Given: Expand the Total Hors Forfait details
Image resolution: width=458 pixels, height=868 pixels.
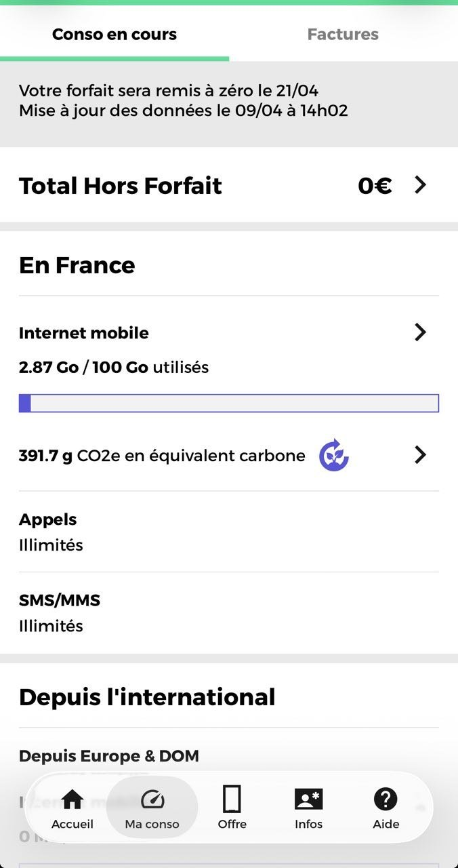Looking at the screenshot, I should [420, 184].
